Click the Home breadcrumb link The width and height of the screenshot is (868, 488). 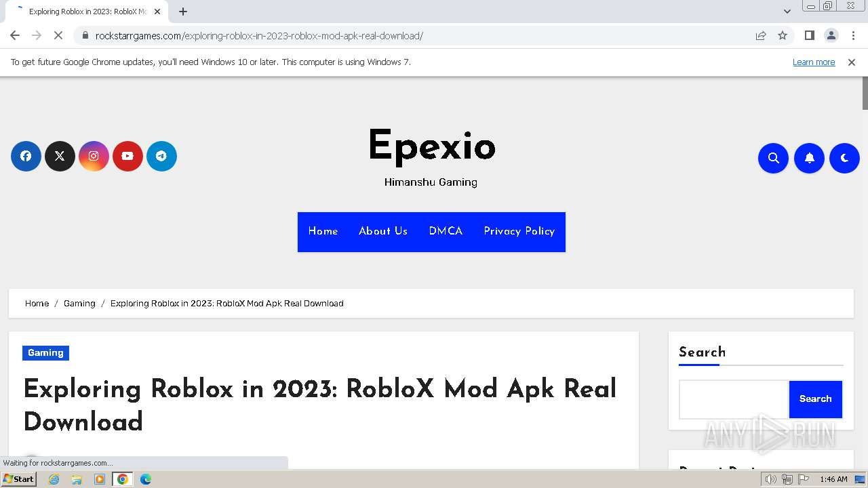[x=37, y=304]
